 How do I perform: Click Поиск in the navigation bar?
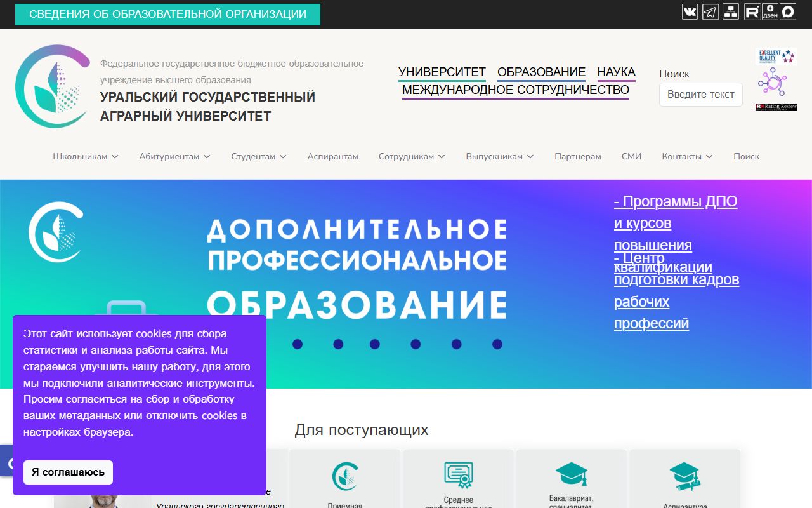(746, 156)
